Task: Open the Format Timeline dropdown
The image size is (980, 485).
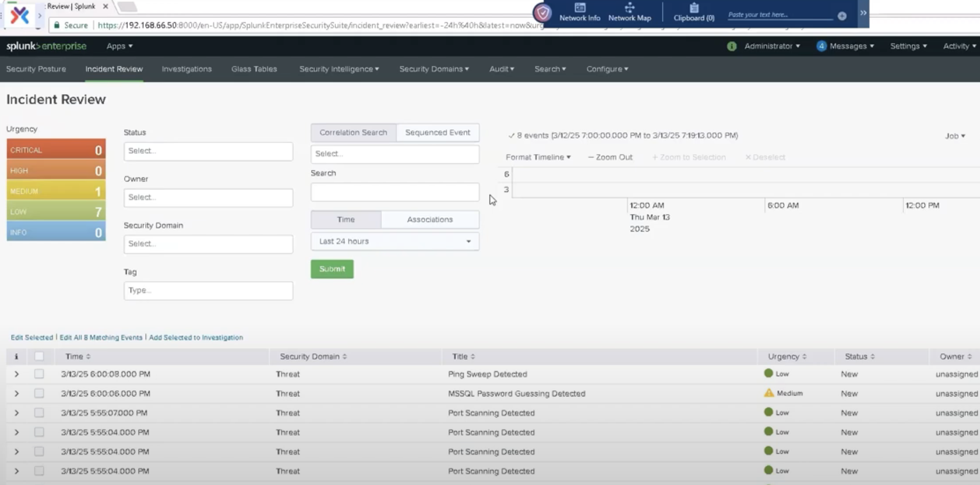Action: pyautogui.click(x=538, y=157)
